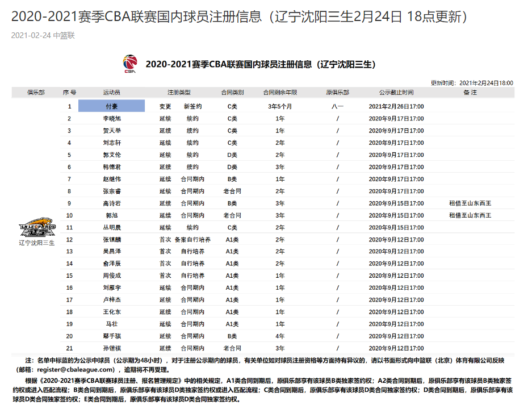Click player name 王化东
The height and width of the screenshot is (413, 532).
[112, 312]
